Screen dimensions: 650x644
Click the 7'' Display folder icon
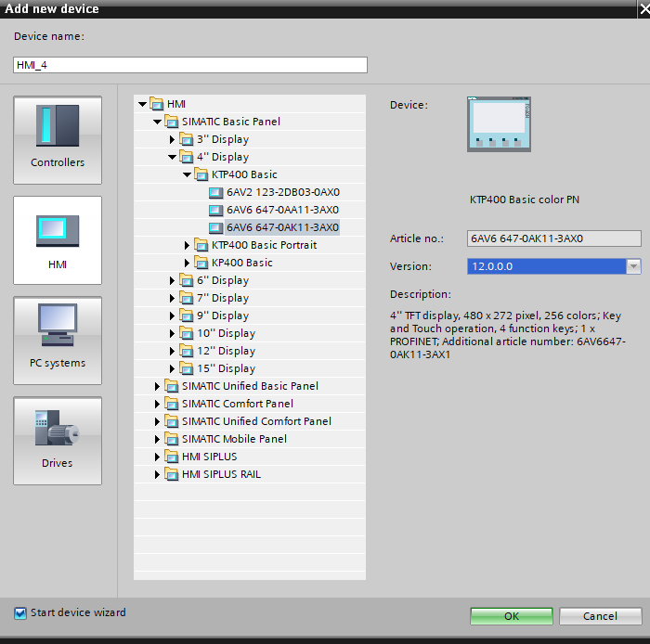click(x=186, y=298)
